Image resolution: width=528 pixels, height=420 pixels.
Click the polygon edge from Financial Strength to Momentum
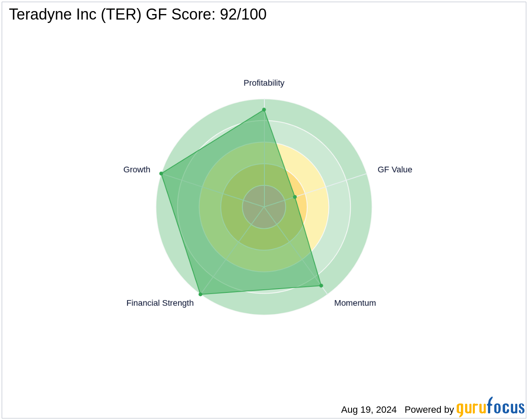(x=261, y=290)
